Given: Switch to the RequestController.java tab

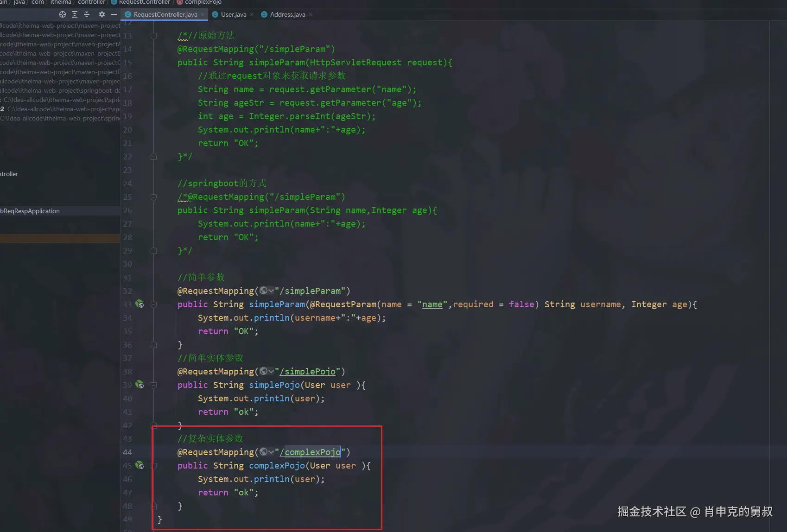Looking at the screenshot, I should coord(165,14).
